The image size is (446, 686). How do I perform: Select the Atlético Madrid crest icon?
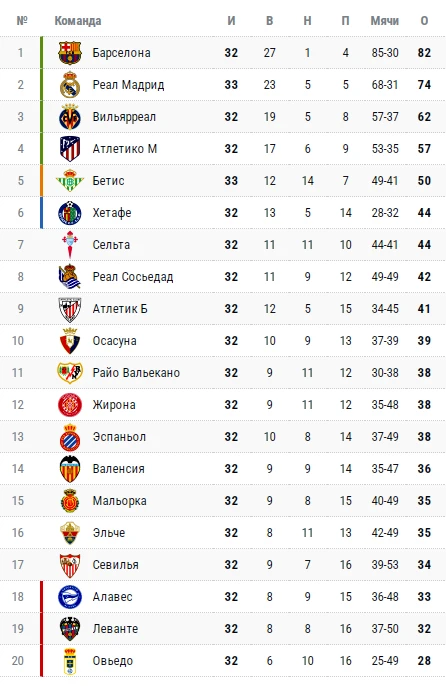click(x=70, y=149)
